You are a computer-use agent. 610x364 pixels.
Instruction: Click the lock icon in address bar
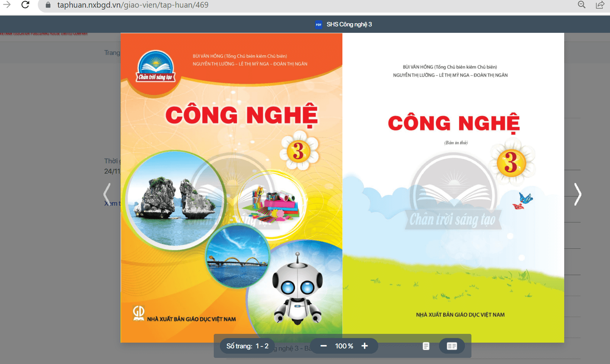[x=48, y=5]
